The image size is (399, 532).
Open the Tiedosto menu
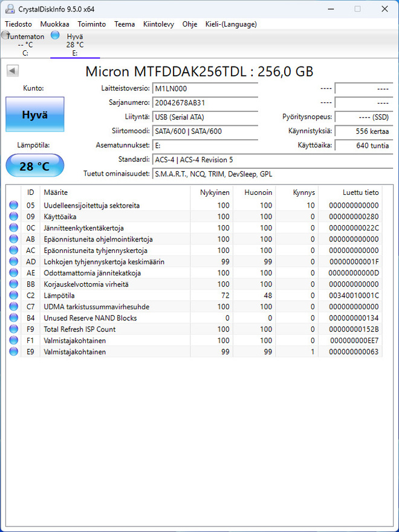[18, 24]
